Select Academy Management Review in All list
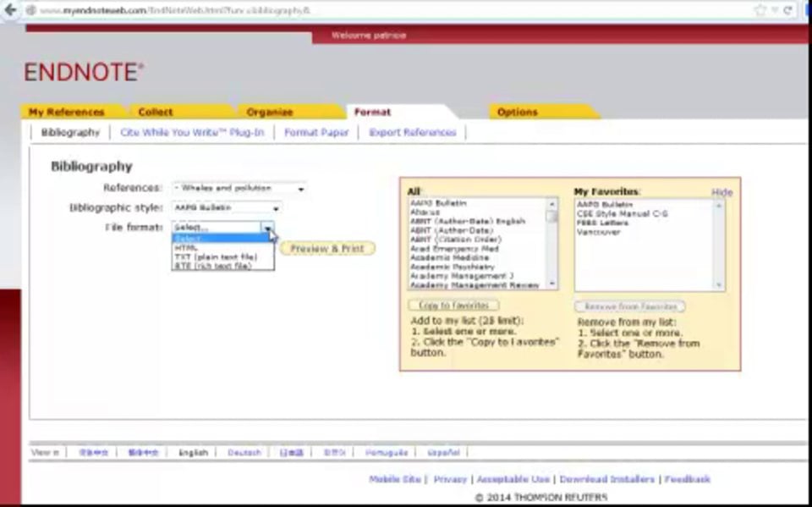Screen dimensions: 812x507 point(475,285)
